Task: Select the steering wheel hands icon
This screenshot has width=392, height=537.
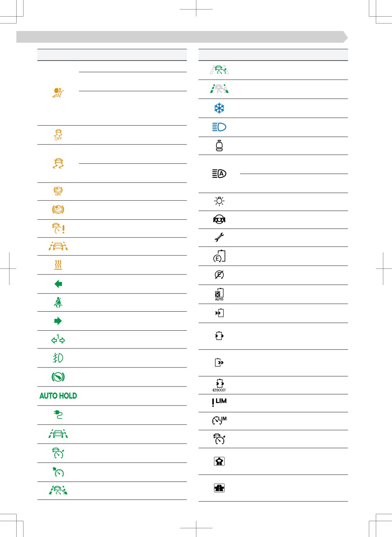Action: [x=219, y=219]
